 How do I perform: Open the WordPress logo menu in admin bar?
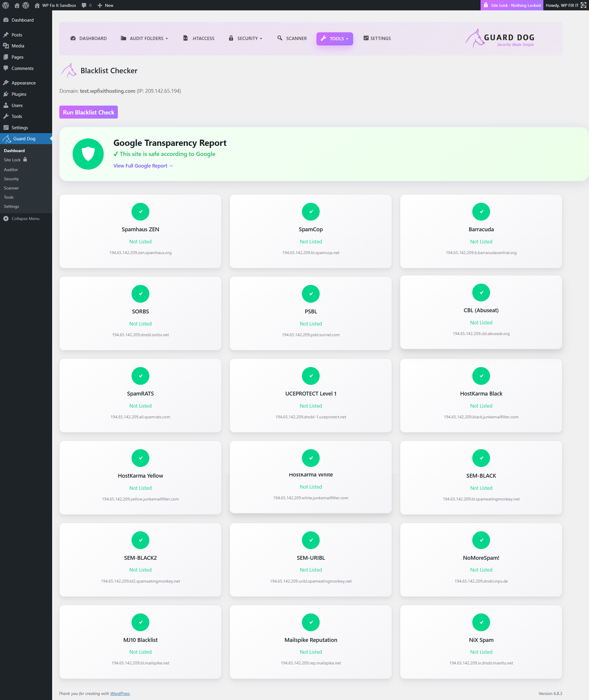pos(5,5)
